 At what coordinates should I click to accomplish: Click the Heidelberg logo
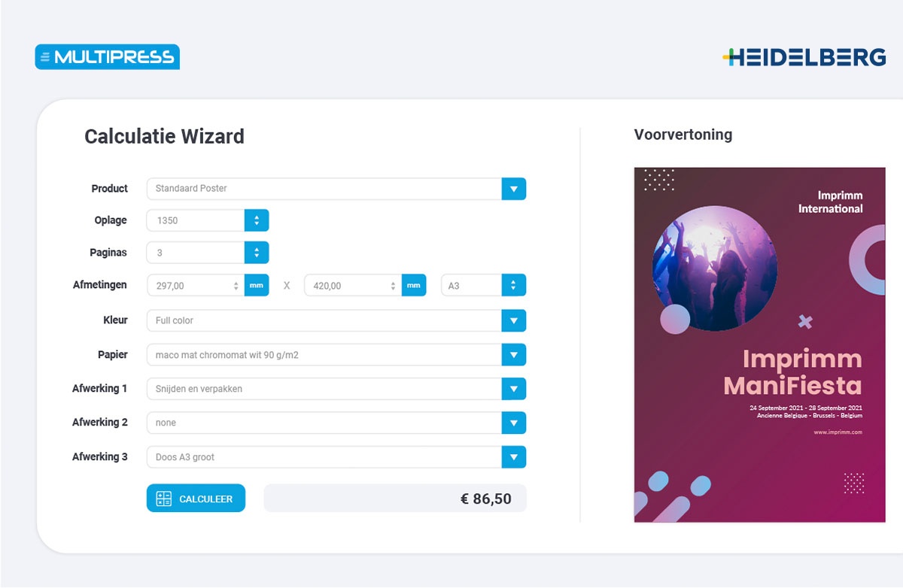click(x=804, y=57)
